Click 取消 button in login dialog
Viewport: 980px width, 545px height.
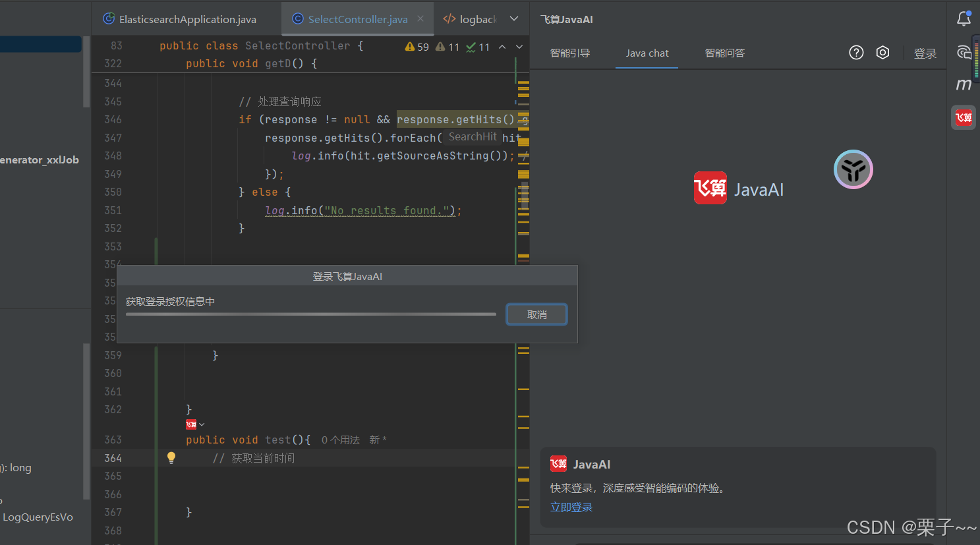coord(536,314)
